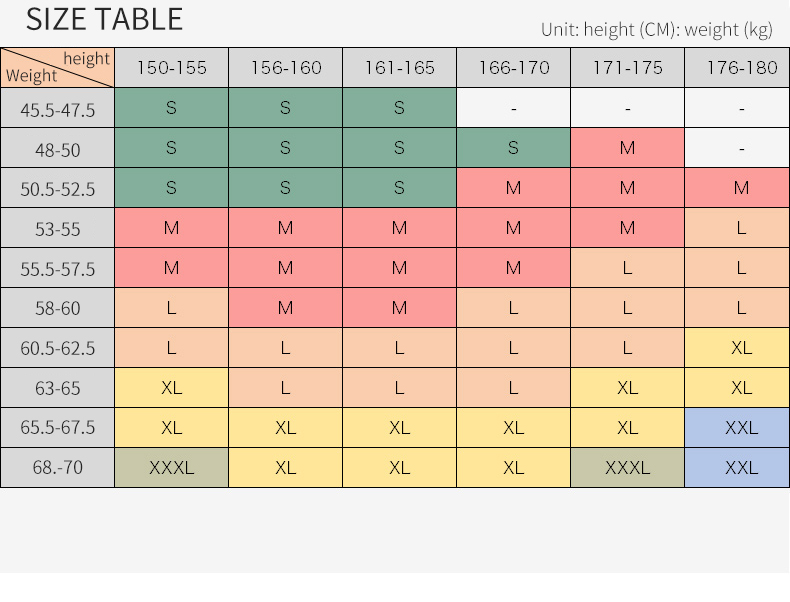Click the height/Weight corner header cell
This screenshot has width=790, height=602.
pos(57,67)
